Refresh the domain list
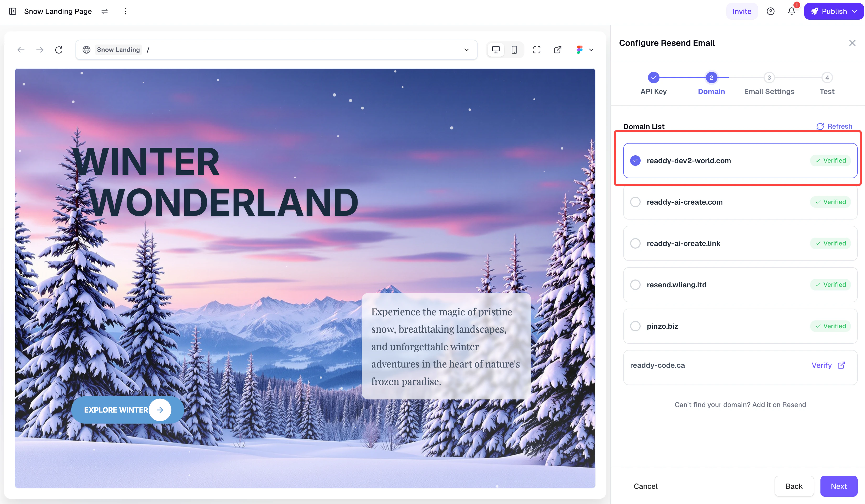 pos(834,126)
